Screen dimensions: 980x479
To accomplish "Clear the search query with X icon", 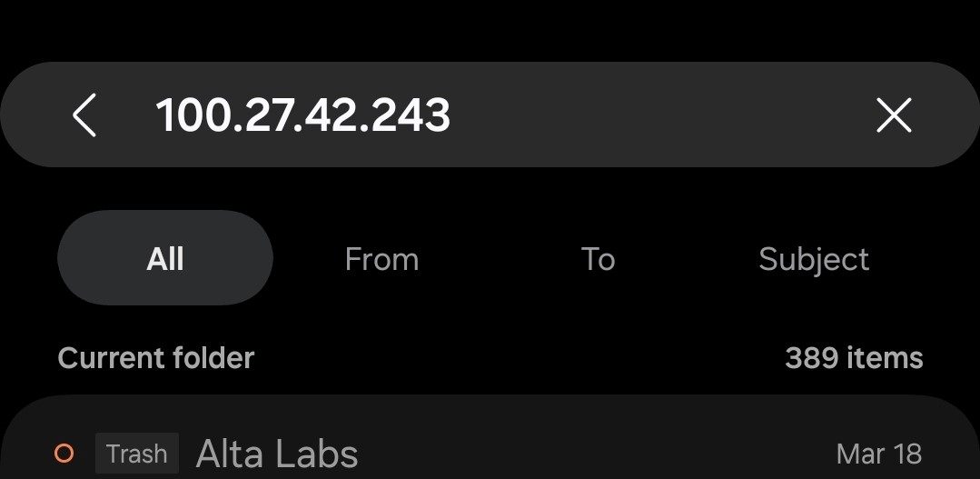I will [x=894, y=115].
